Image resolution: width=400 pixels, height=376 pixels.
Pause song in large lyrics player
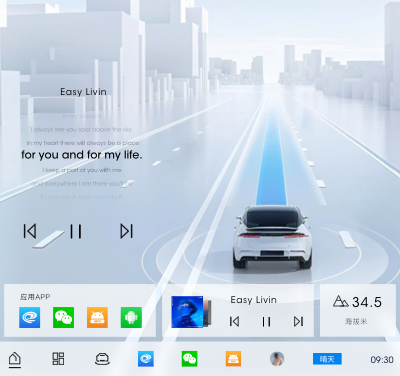tap(76, 231)
